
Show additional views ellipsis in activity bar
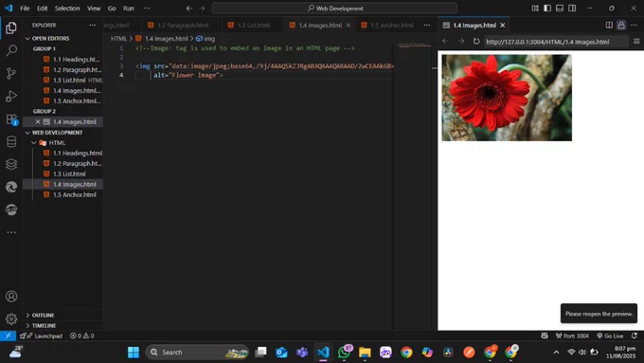[x=11, y=232]
